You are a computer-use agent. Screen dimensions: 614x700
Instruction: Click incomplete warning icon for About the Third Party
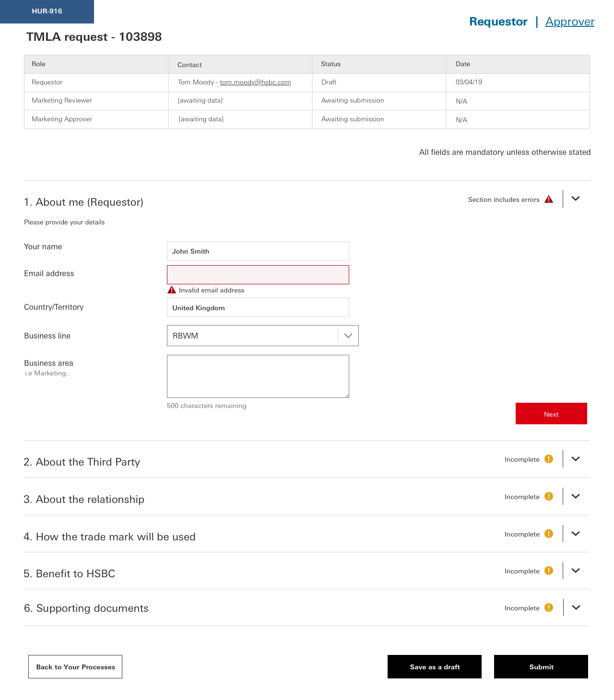(x=549, y=459)
